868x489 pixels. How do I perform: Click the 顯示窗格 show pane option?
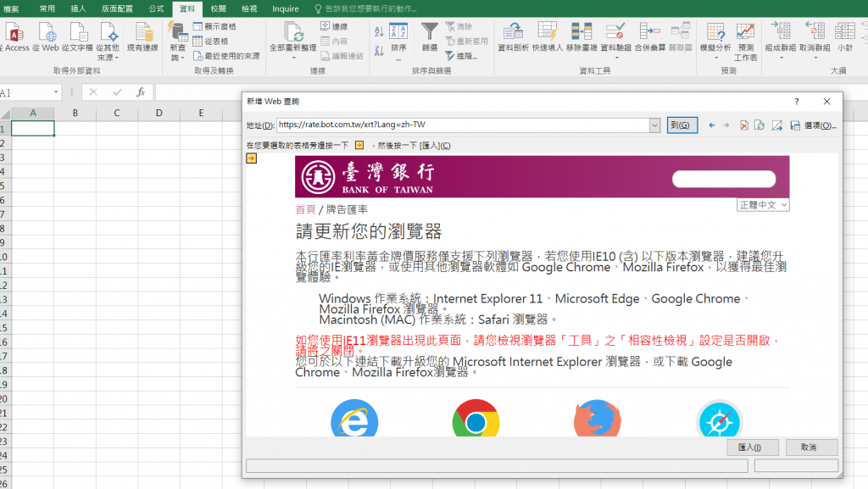pyautogui.click(x=214, y=26)
